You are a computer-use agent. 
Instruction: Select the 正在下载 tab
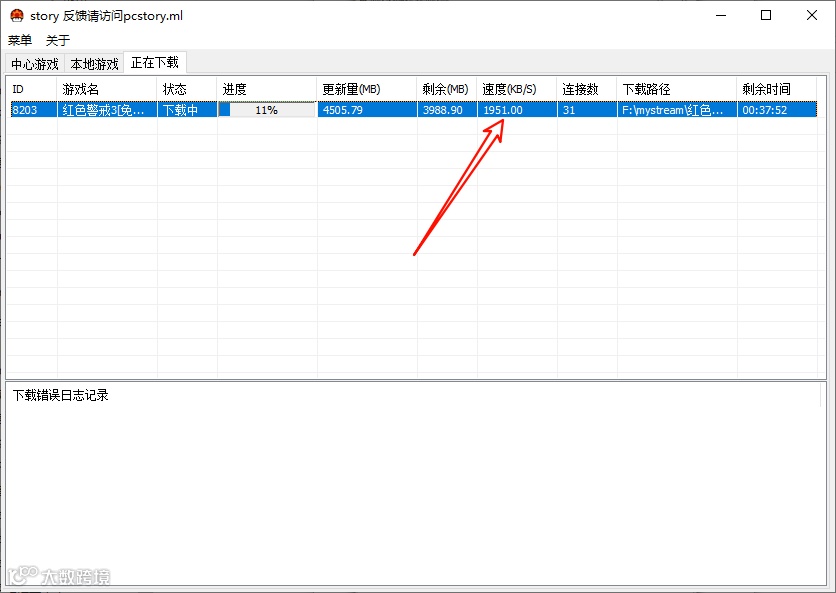pyautogui.click(x=155, y=62)
